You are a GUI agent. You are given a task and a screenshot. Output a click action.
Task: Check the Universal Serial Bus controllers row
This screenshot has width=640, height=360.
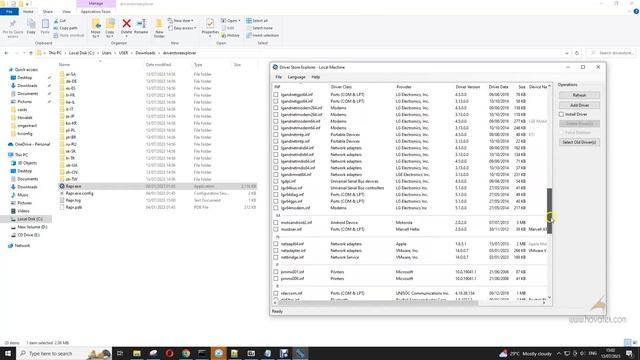click(276, 188)
